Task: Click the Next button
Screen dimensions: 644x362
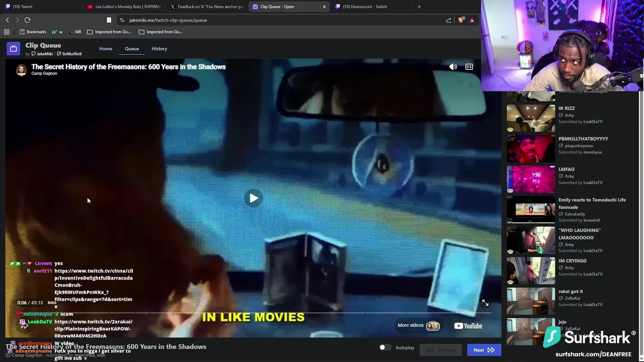Action: click(484, 350)
